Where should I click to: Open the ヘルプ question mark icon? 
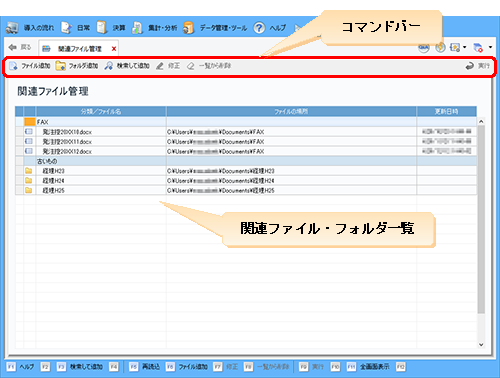(x=259, y=28)
